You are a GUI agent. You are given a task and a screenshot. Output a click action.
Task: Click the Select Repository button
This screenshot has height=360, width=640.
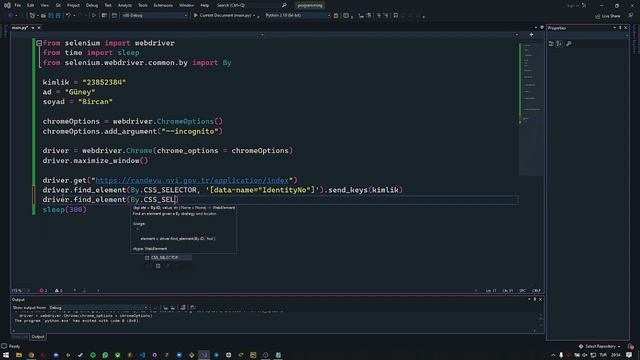600,347
